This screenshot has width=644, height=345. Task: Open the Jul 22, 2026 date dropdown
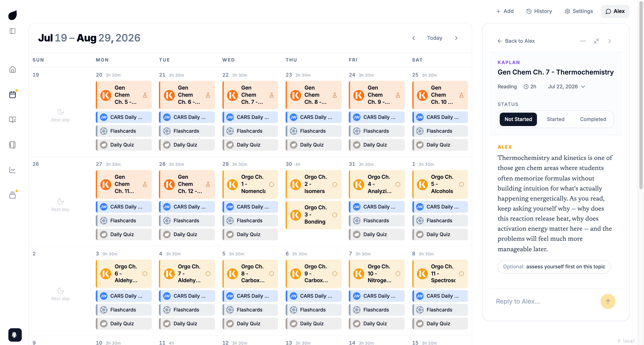pos(566,87)
